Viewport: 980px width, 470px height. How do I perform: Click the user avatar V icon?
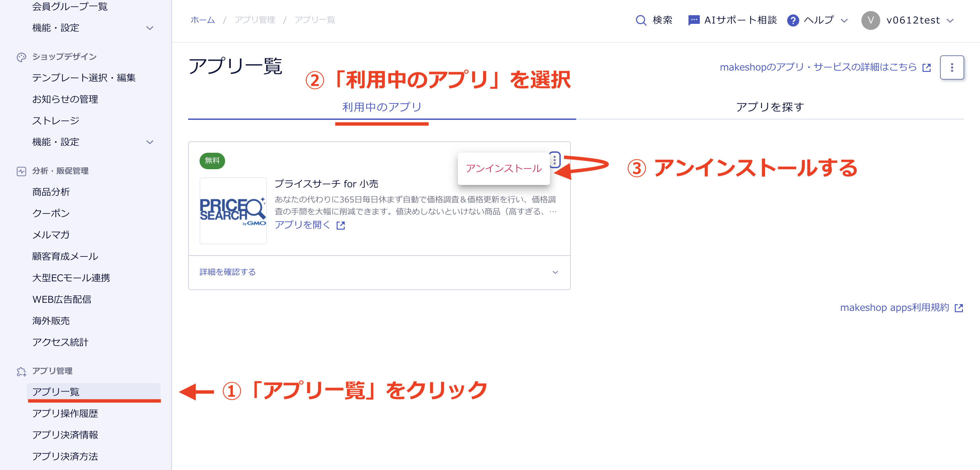(x=870, y=20)
